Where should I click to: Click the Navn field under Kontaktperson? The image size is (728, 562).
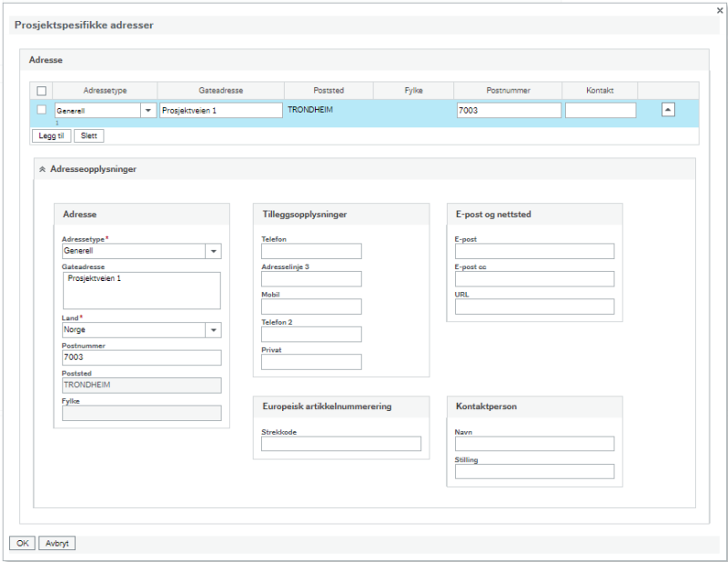534,444
